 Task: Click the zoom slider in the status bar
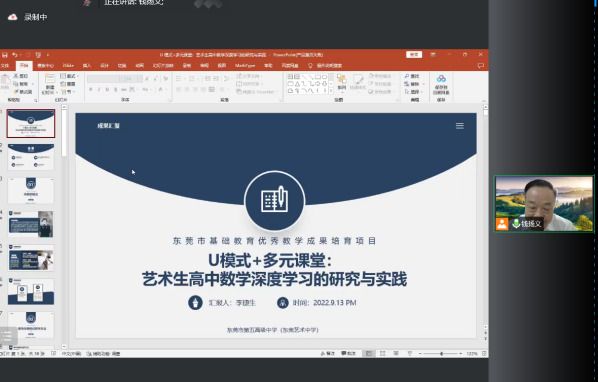(x=442, y=354)
